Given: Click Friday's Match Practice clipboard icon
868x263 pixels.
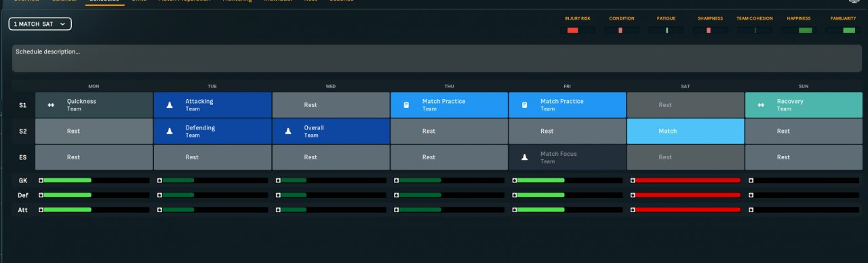Looking at the screenshot, I should click(x=524, y=105).
